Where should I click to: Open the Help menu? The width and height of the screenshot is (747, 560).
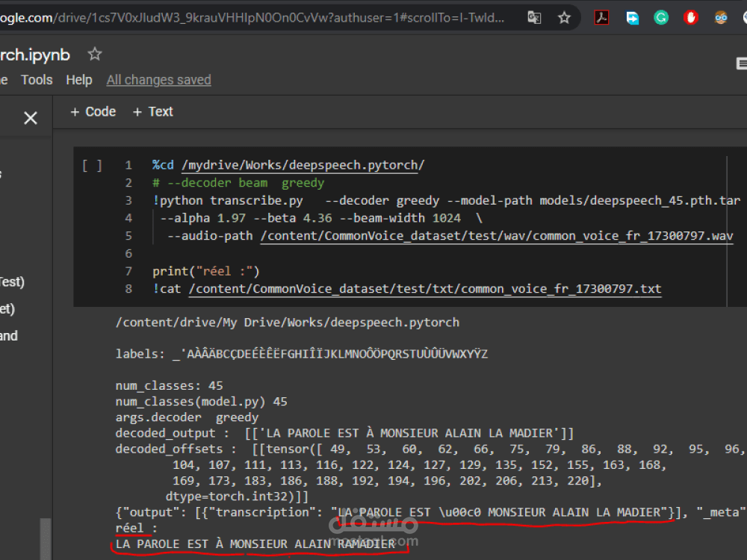[79, 80]
